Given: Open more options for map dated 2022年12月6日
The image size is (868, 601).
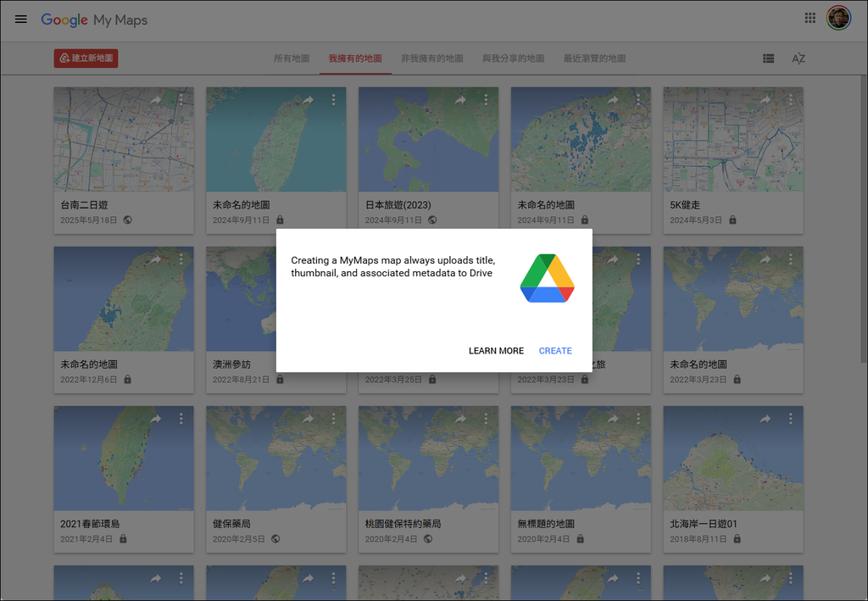Looking at the screenshot, I should [x=181, y=259].
